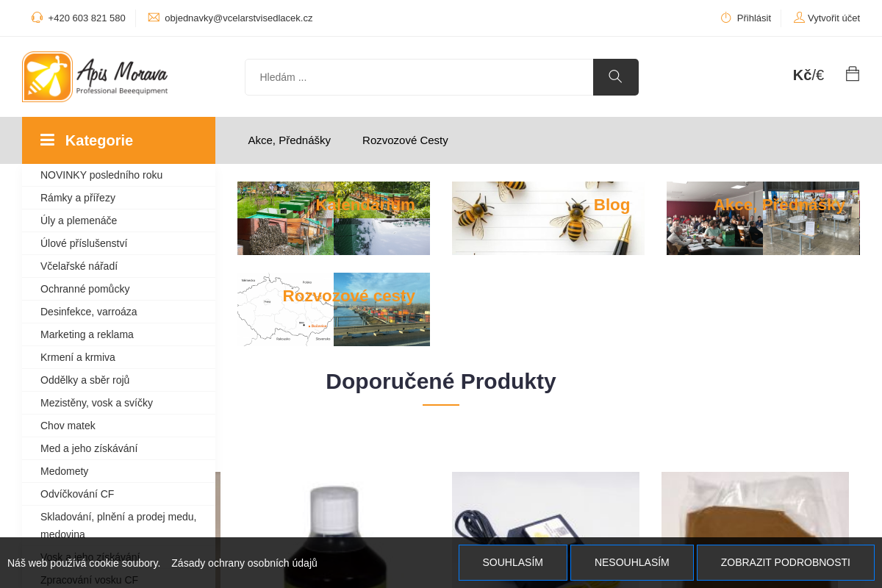Click the Apis Morava bee logo

[96, 76]
